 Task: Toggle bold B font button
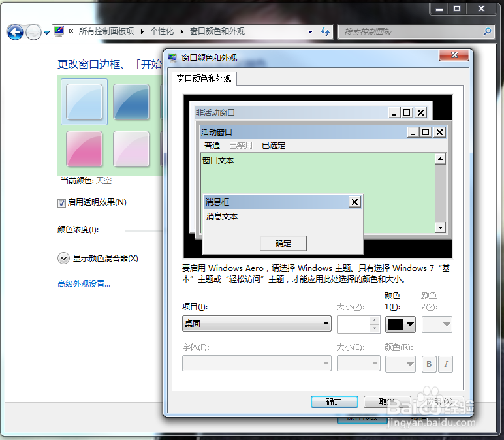tap(429, 364)
